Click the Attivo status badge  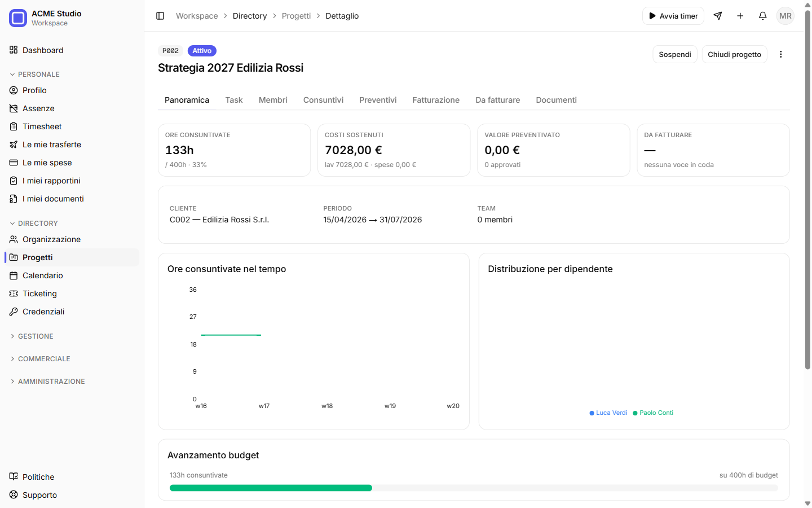[202, 51]
